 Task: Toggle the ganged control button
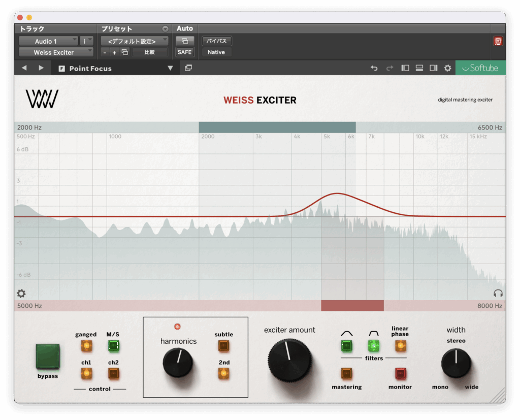point(86,346)
